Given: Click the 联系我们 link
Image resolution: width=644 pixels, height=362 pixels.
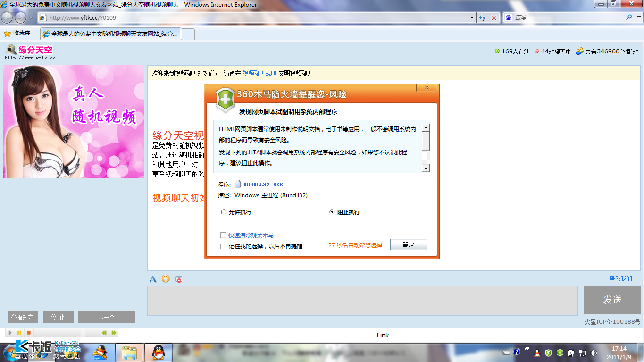Looking at the screenshot, I should point(620,278).
